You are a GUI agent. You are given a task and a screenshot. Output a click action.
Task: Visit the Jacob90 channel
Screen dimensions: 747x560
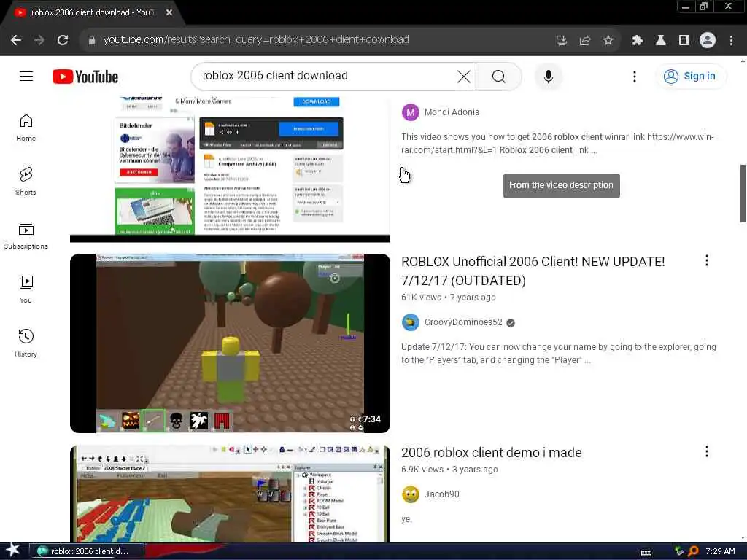441,494
